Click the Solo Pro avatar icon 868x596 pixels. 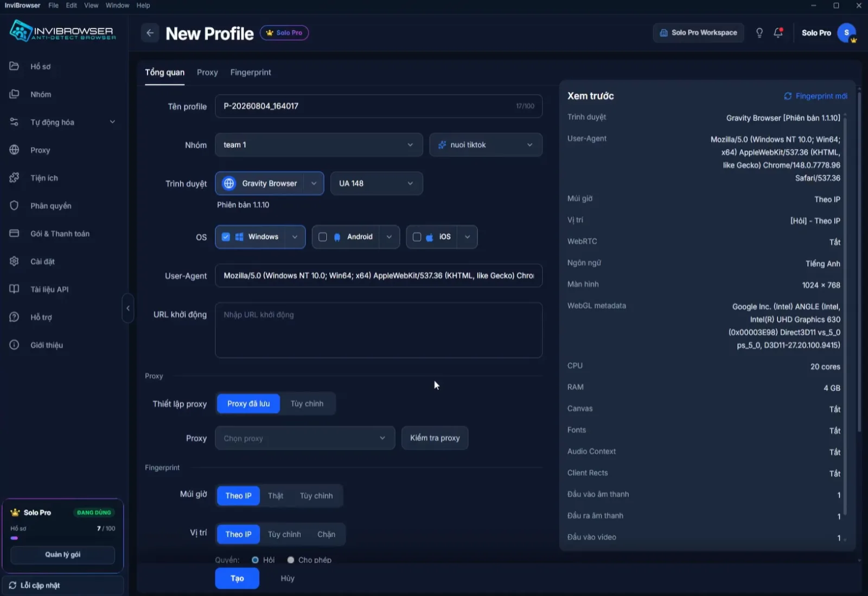[x=847, y=33]
